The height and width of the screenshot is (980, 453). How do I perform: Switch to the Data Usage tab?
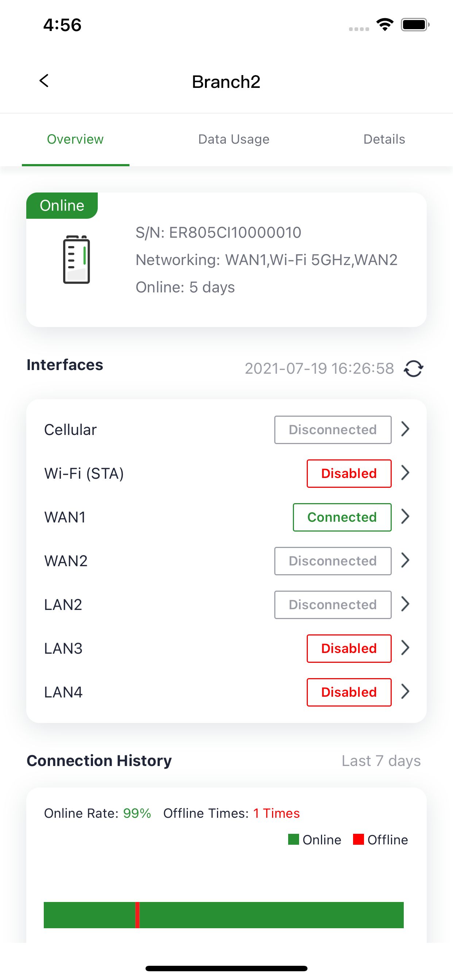coord(234,139)
